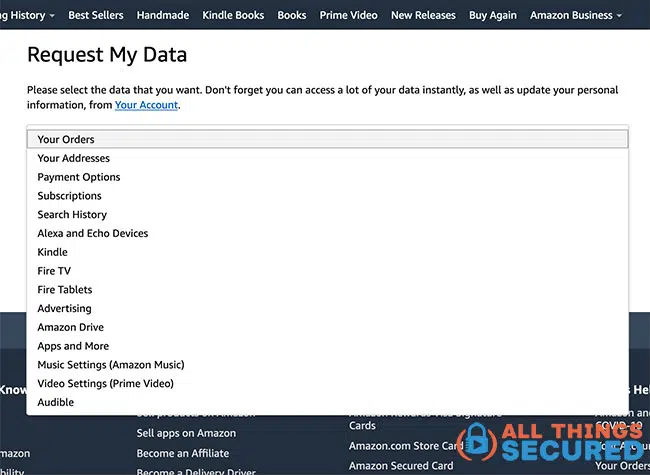Choose Your Addresses option

(x=73, y=158)
